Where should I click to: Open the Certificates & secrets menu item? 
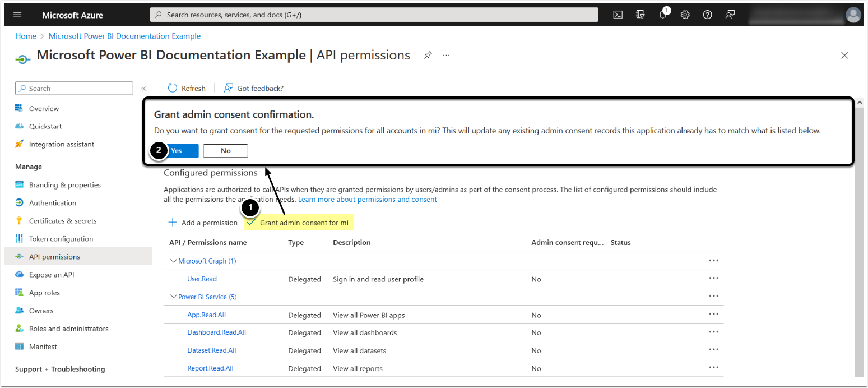(63, 221)
